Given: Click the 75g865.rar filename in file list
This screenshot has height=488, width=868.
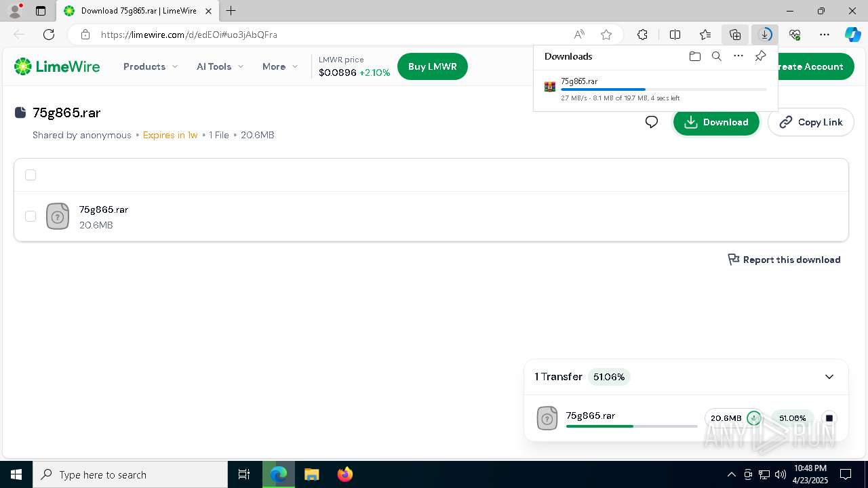Looking at the screenshot, I should pyautogui.click(x=104, y=209).
